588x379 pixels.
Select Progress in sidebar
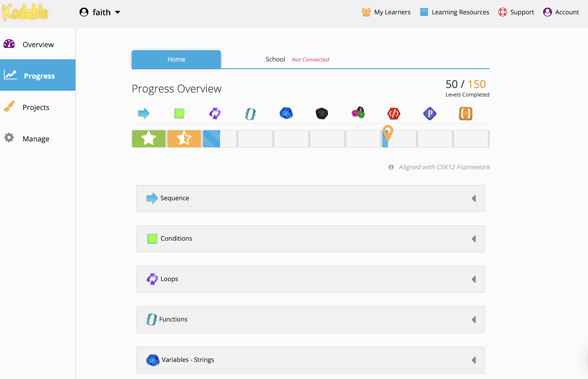[38, 75]
